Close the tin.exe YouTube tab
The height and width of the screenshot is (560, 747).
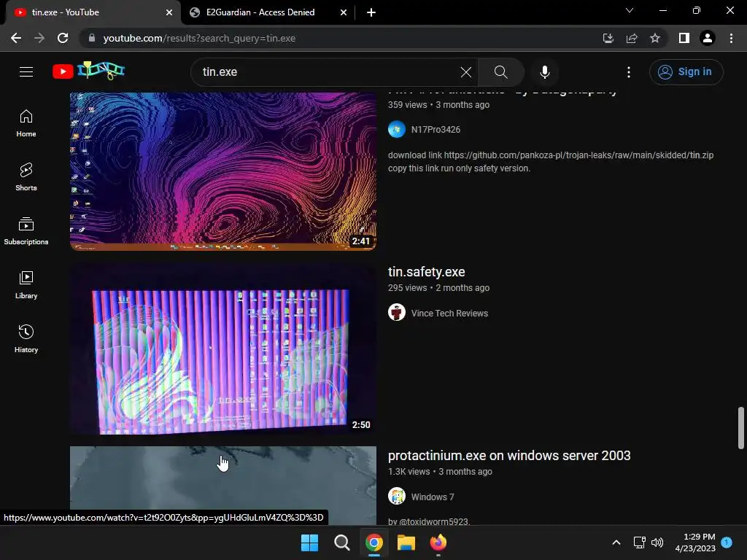(x=169, y=12)
